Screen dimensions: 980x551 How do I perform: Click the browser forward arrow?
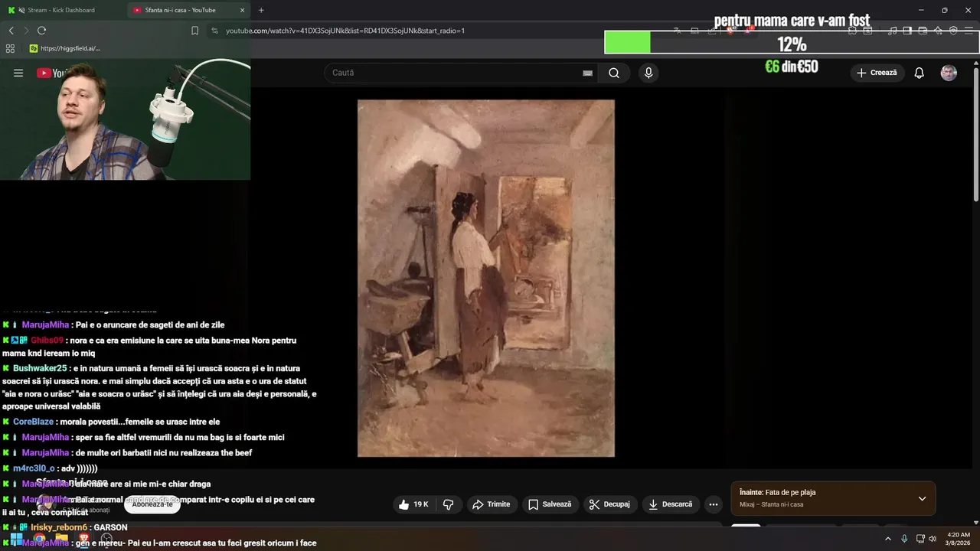(x=26, y=31)
